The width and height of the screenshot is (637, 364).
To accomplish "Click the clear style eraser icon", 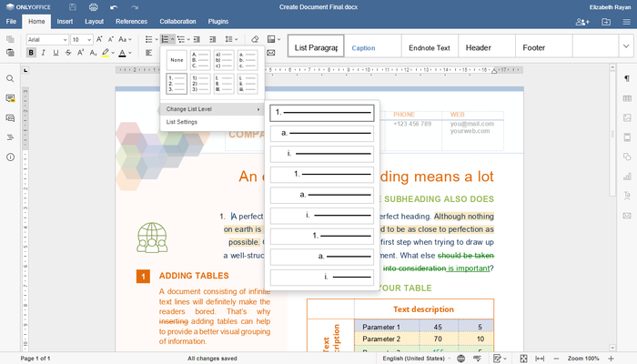I will click(x=254, y=39).
